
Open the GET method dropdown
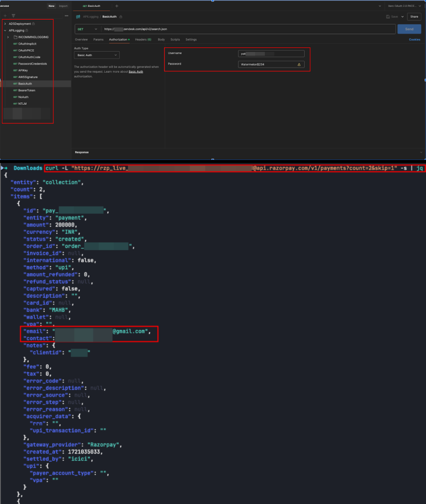[x=87, y=29]
